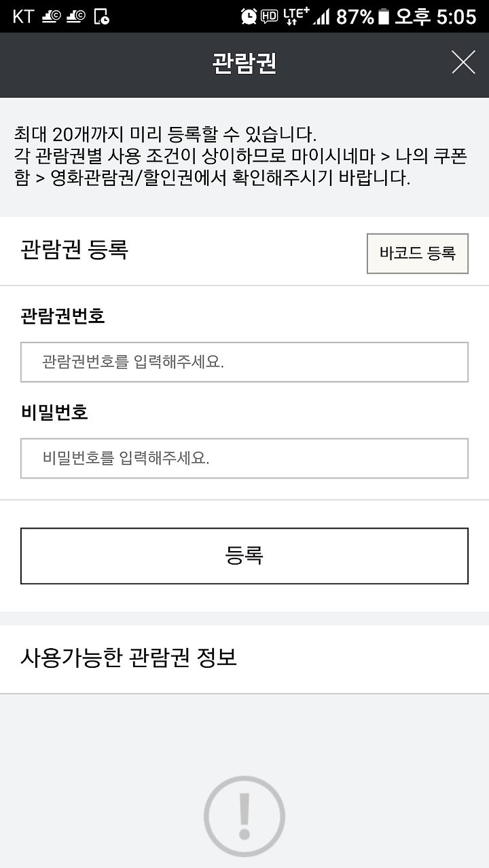
Task: Tap the 등록 button
Action: [244, 556]
